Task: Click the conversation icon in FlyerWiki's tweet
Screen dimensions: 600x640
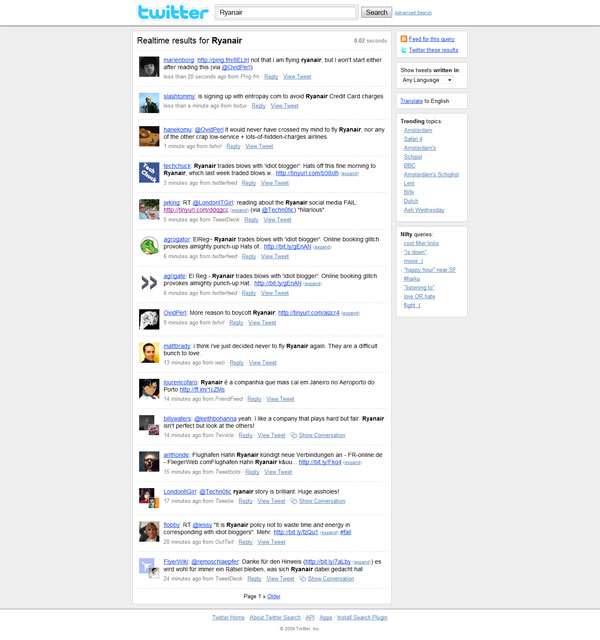Action: click(302, 579)
